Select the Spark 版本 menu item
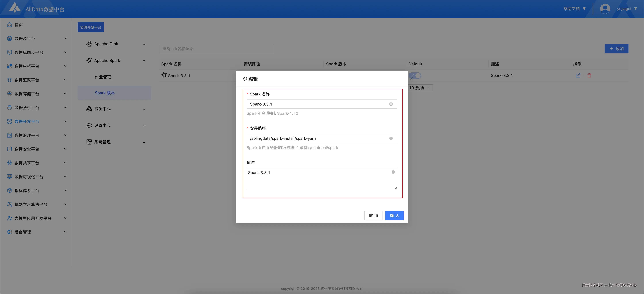 click(x=105, y=93)
